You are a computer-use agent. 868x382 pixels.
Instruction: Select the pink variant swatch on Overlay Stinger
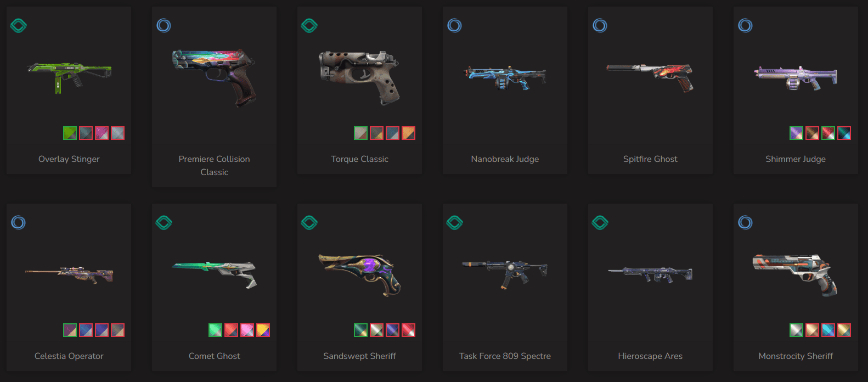[102, 133]
